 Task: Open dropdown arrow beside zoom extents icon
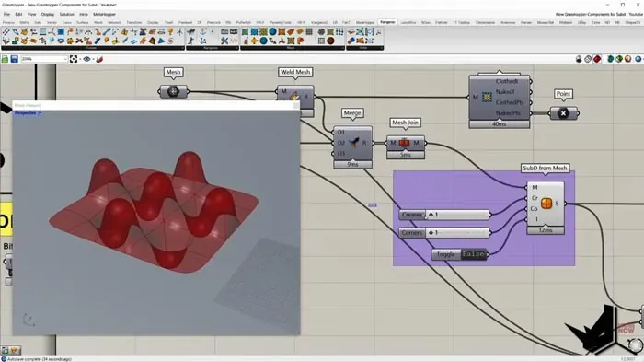pyautogui.click(x=80, y=59)
